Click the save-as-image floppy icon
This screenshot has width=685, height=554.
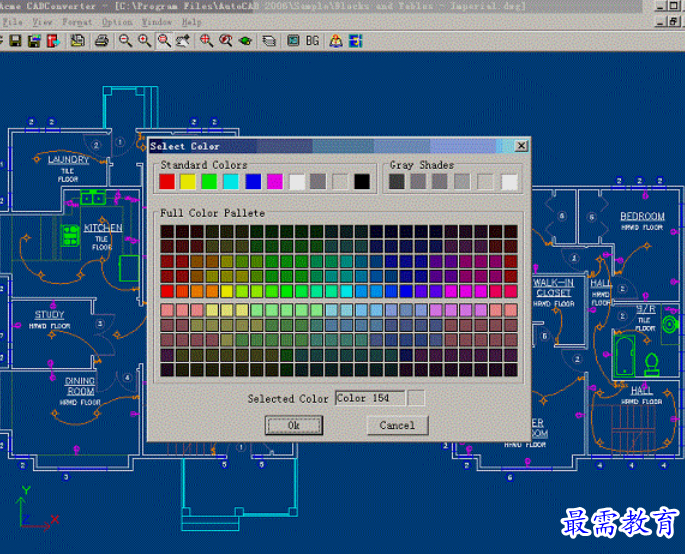pos(34,41)
